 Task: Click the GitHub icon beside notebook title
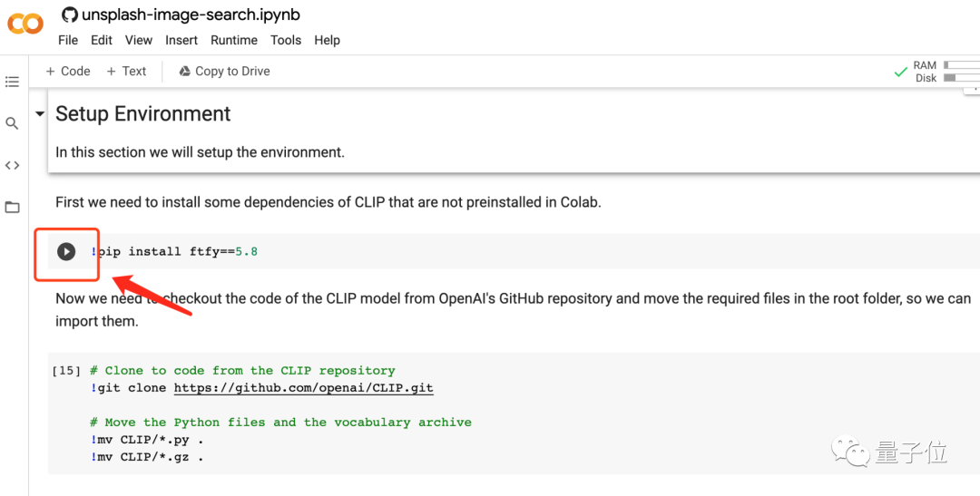tap(70, 15)
